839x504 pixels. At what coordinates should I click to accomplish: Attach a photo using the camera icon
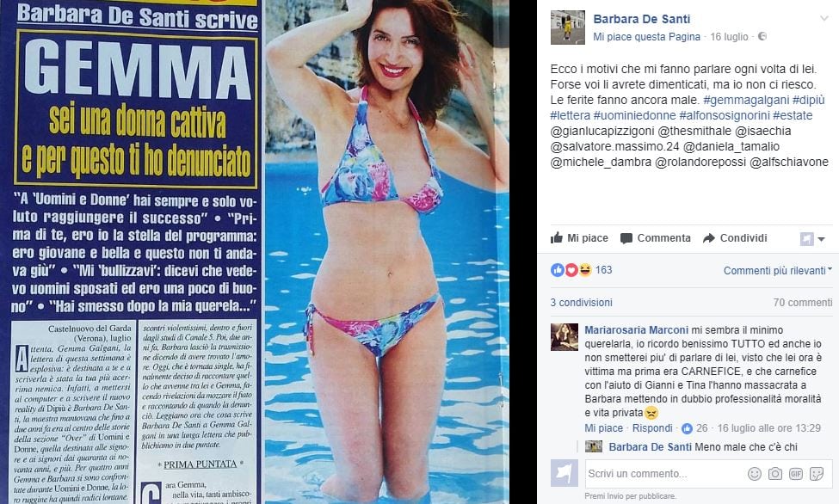[x=774, y=474]
